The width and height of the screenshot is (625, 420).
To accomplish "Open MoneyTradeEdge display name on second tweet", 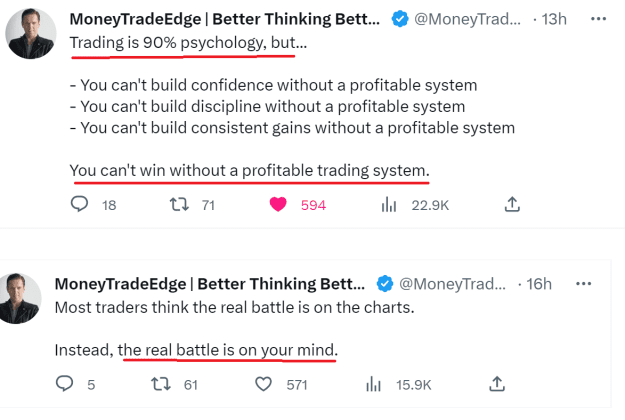I will pos(210,284).
